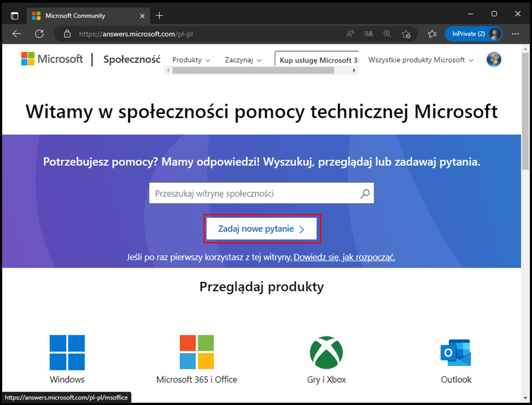This screenshot has width=532, height=405.
Task: Click the Microsoft logo
Action: [52, 59]
